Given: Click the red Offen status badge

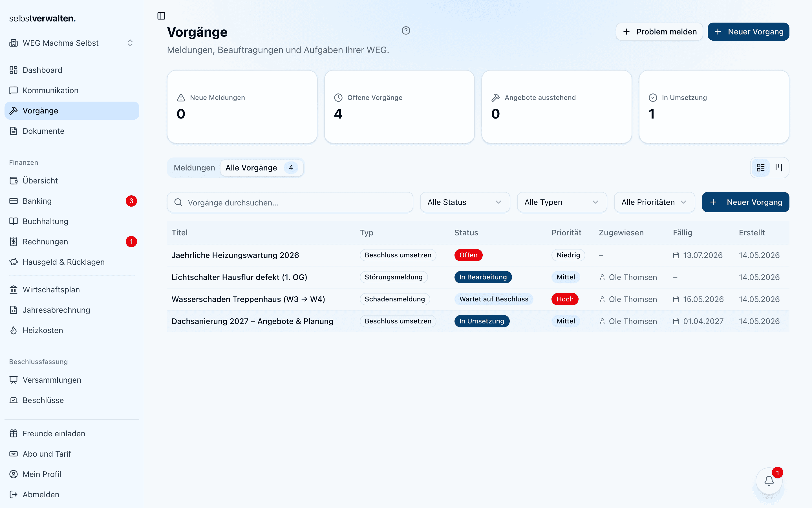Looking at the screenshot, I should point(468,255).
